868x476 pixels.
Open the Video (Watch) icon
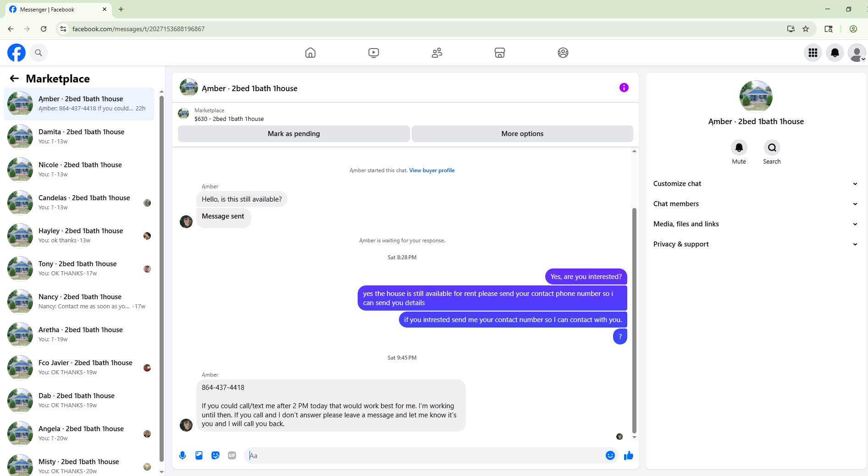click(374, 53)
